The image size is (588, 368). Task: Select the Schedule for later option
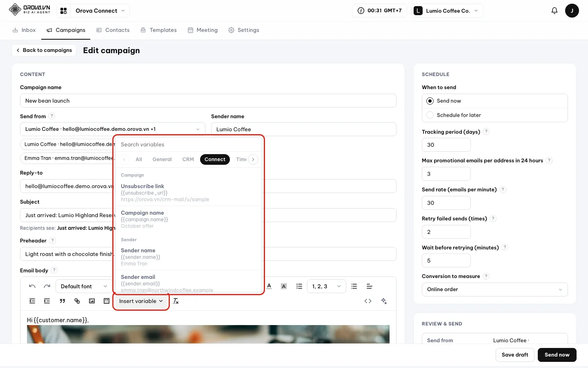494,115
